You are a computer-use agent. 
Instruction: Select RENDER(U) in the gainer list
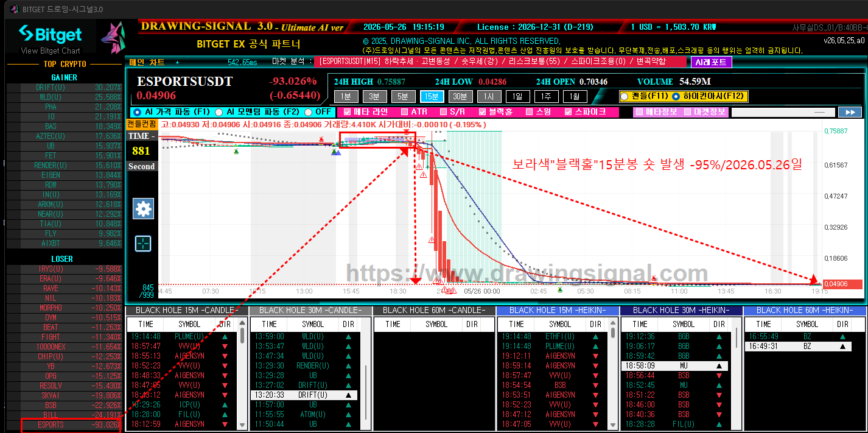pos(64,166)
